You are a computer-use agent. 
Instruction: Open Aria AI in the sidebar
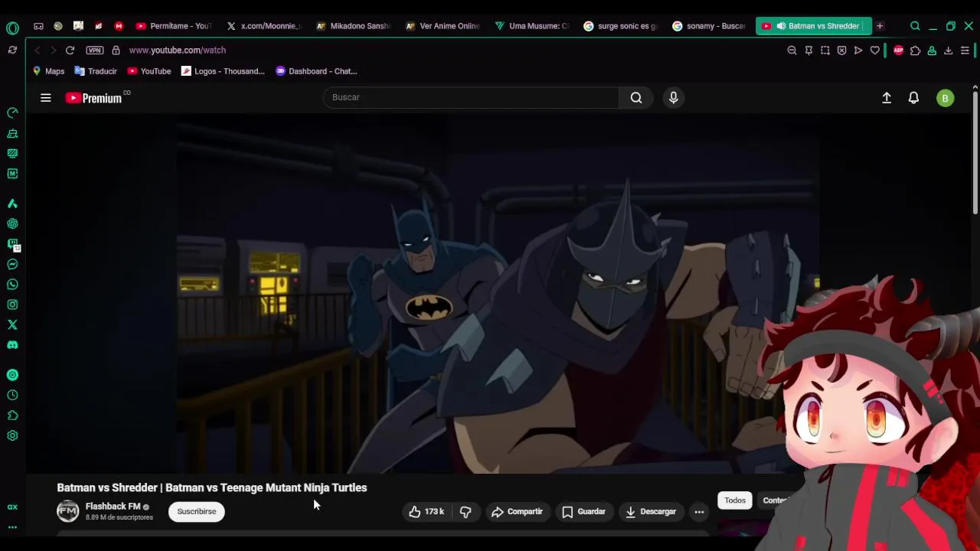coord(12,204)
